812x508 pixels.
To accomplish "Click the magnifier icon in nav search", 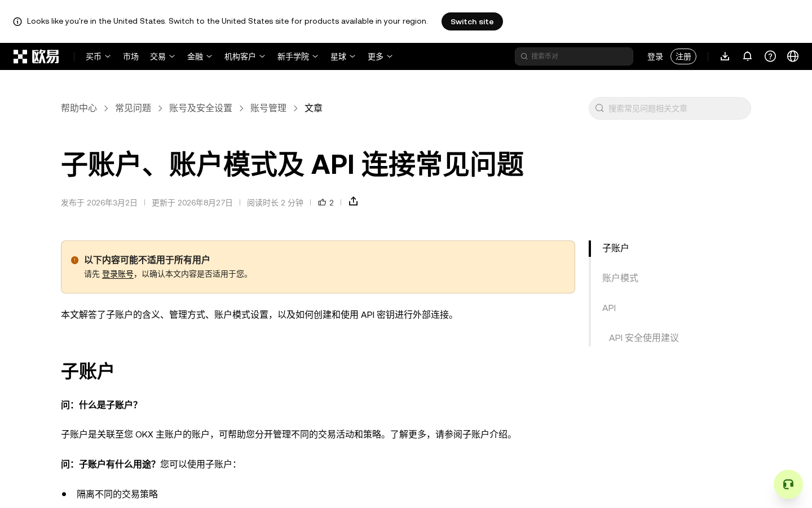I will pos(524,56).
